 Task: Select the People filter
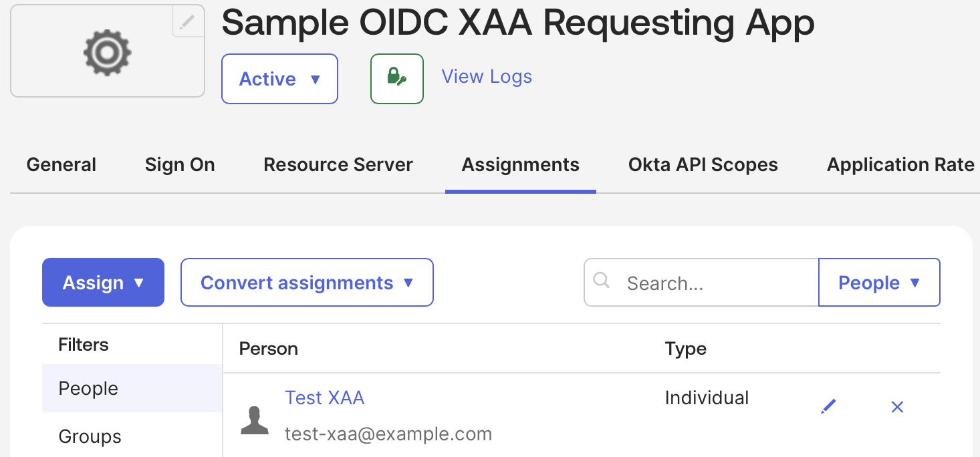132,388
